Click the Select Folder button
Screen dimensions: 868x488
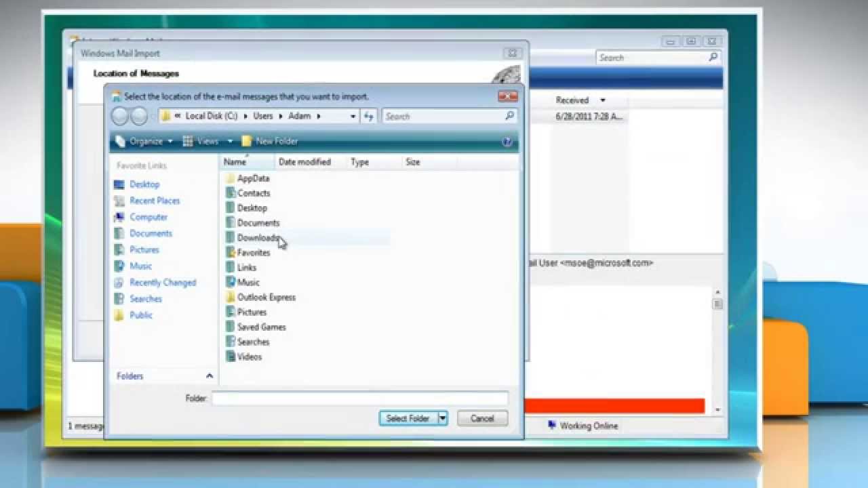[408, 418]
